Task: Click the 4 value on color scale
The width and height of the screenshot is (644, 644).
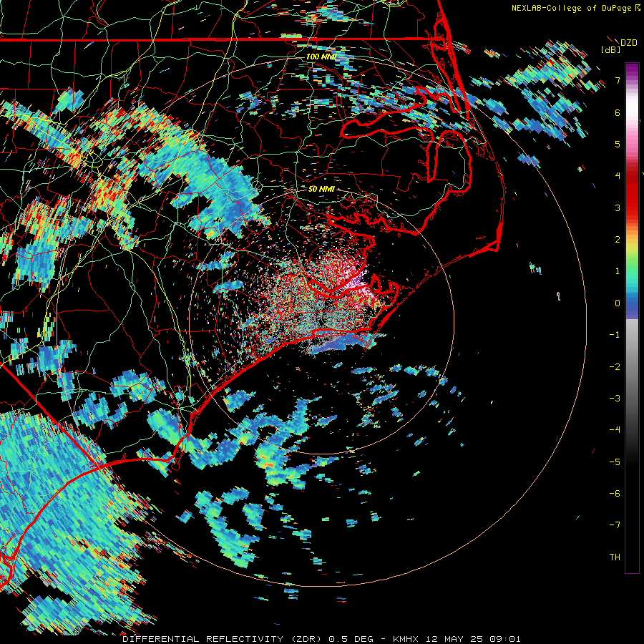Action: pos(618,176)
